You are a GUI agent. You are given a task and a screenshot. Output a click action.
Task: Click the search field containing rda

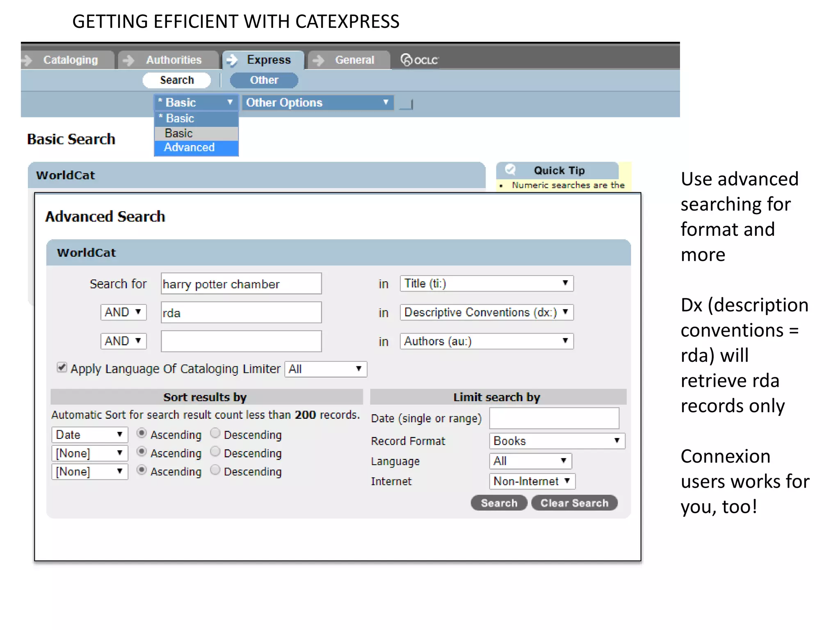[x=241, y=313]
